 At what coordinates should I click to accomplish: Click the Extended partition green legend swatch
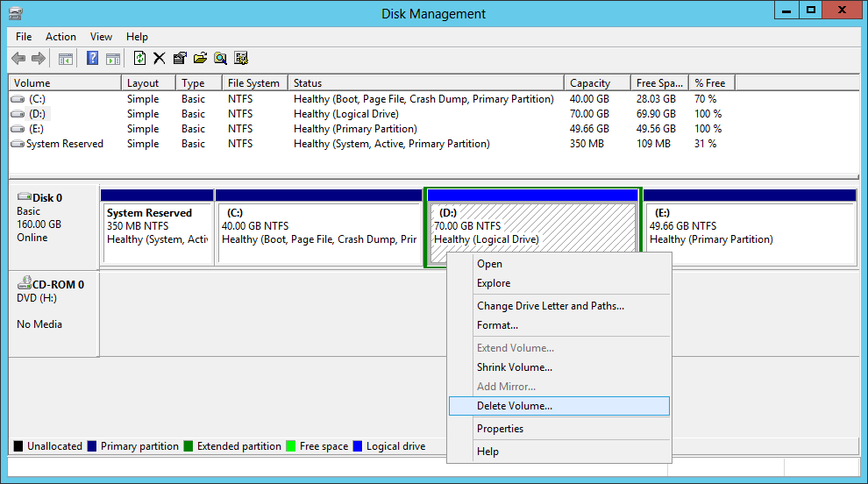(x=189, y=446)
